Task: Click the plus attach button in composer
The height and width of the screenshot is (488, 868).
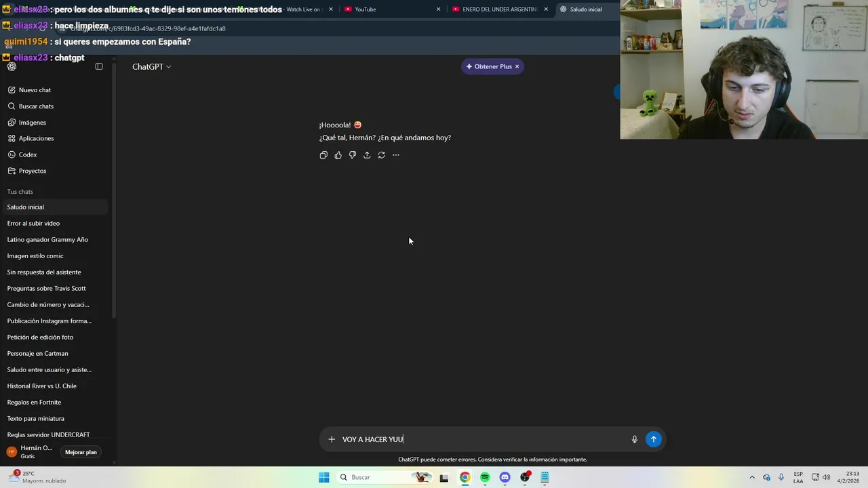Action: 332,439
